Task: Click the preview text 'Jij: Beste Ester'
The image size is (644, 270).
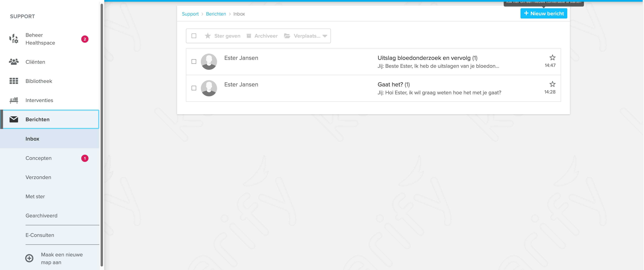Action: tap(438, 66)
